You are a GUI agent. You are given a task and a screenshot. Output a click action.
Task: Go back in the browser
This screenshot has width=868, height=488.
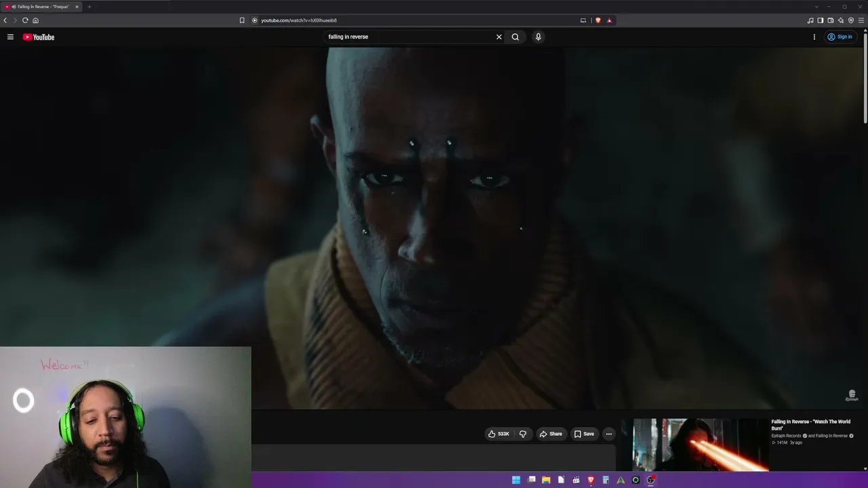pyautogui.click(x=5, y=20)
